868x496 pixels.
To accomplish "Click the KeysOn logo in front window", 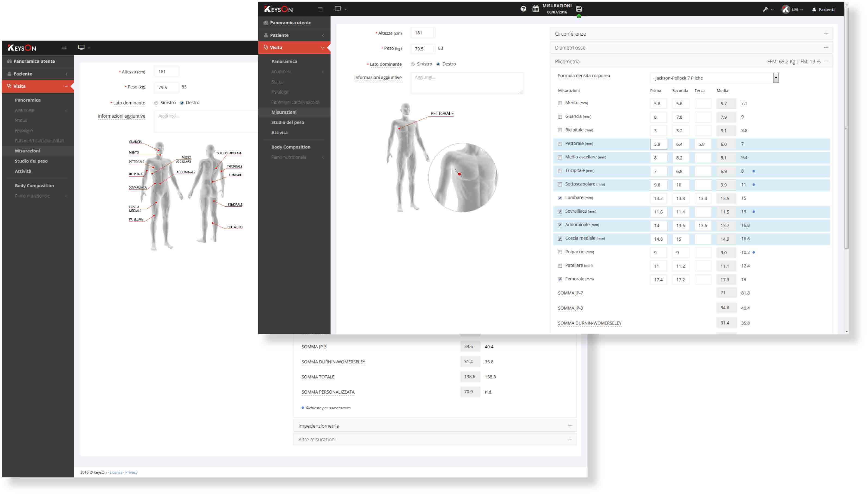I will 278,9.
